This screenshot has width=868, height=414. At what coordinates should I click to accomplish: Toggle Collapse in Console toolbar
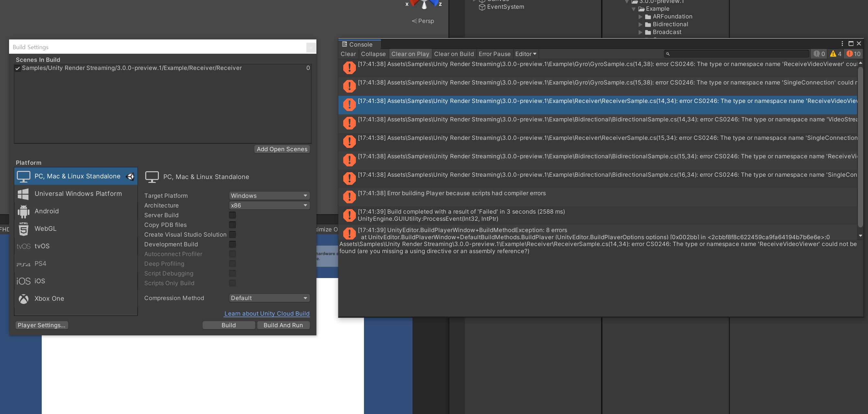(373, 54)
